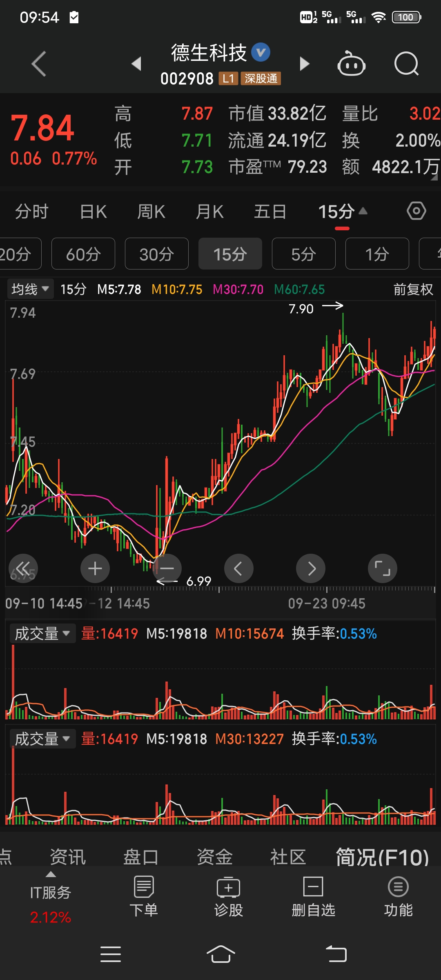
Task: Switch to 五日 chart tab
Action: pyautogui.click(x=270, y=212)
